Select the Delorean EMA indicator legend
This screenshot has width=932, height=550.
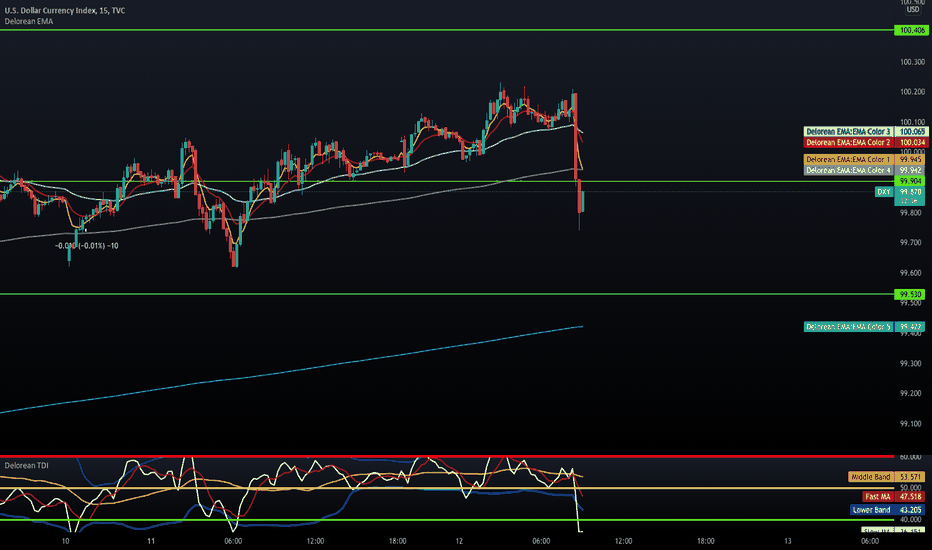tap(29, 21)
